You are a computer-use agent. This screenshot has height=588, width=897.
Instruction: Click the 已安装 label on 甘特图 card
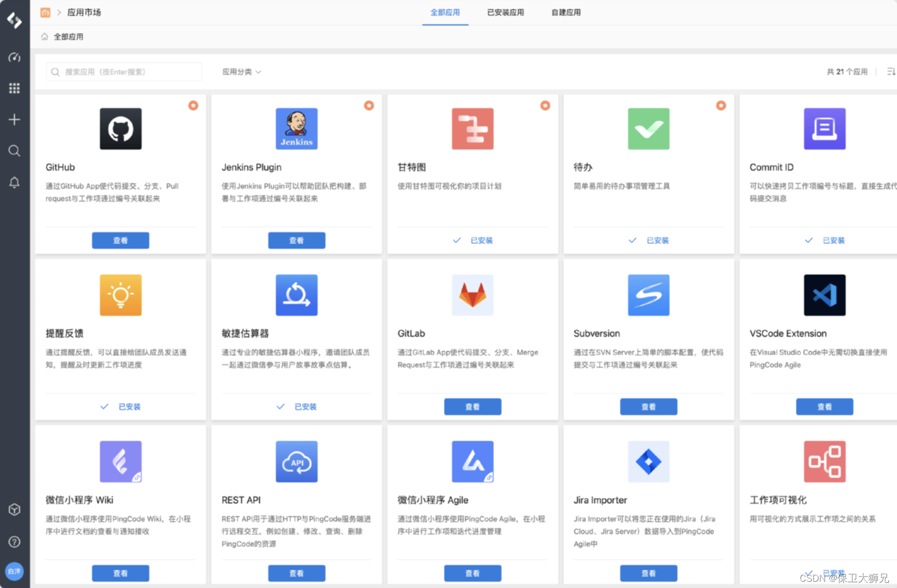coord(481,240)
